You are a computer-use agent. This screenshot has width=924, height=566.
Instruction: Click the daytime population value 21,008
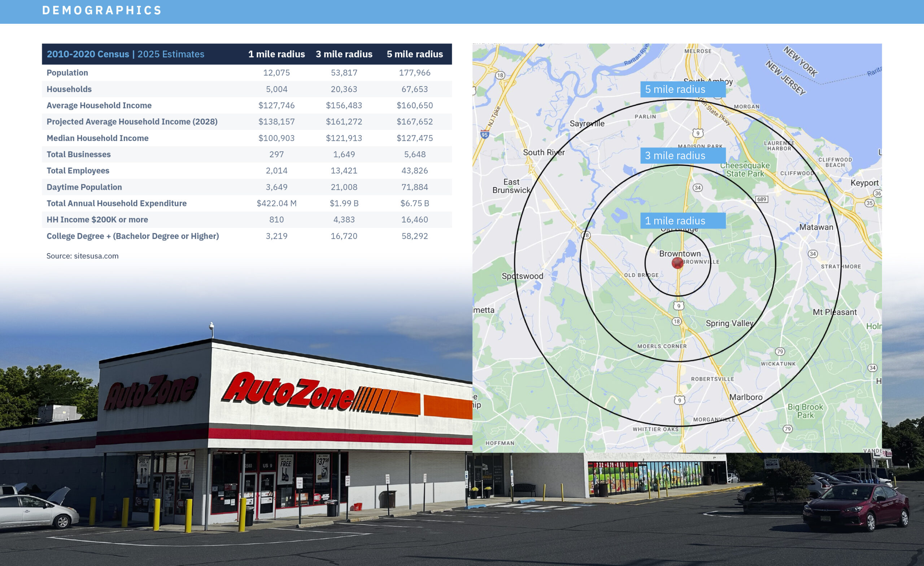pyautogui.click(x=344, y=187)
